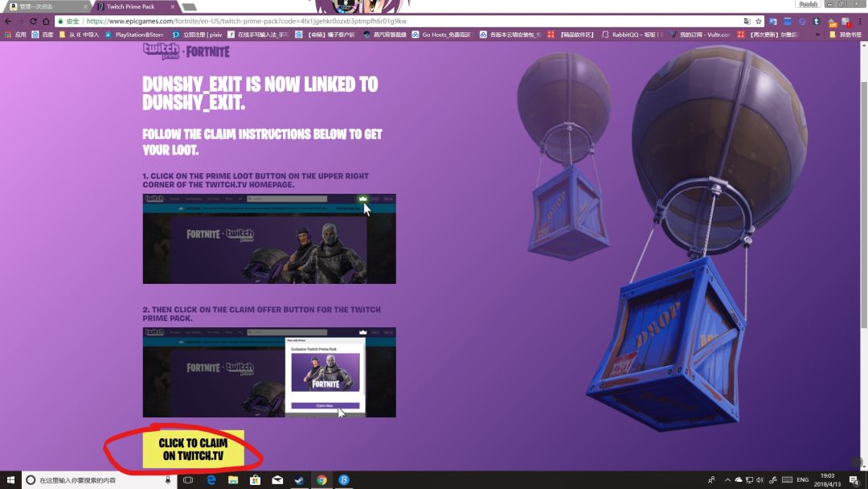Switch to the first Amazon browser tab
This screenshot has width=868, height=489.
point(47,6)
